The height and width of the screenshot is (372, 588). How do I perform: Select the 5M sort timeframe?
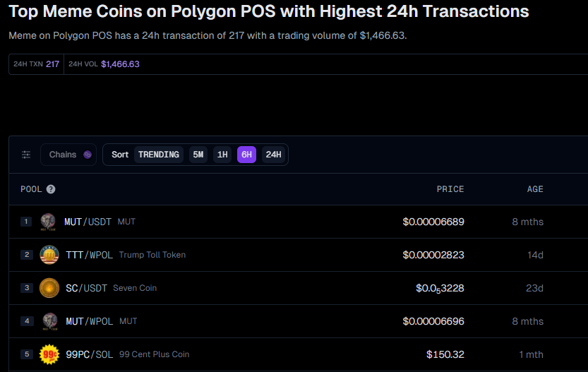(x=198, y=155)
